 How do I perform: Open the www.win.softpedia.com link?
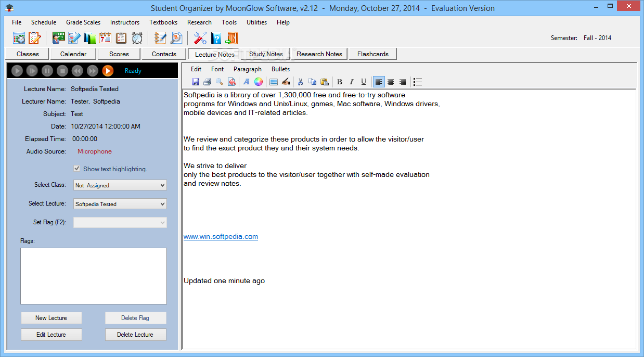[x=221, y=237]
